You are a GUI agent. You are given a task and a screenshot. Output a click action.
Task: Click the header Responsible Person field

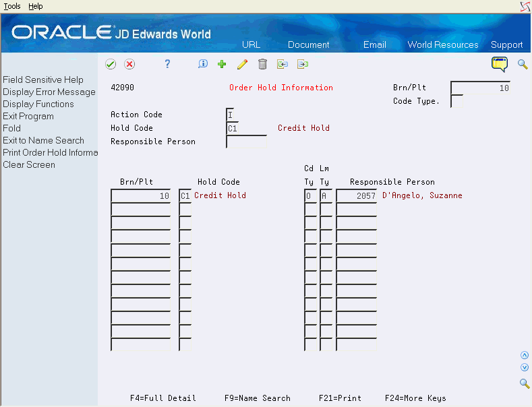click(246, 142)
